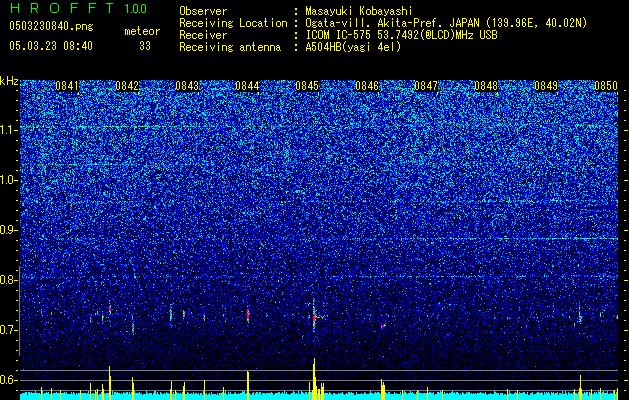Screen dimensions: 629x400
Task: Click the Observer name Masayuki Kobayashi
Action: tap(359, 11)
